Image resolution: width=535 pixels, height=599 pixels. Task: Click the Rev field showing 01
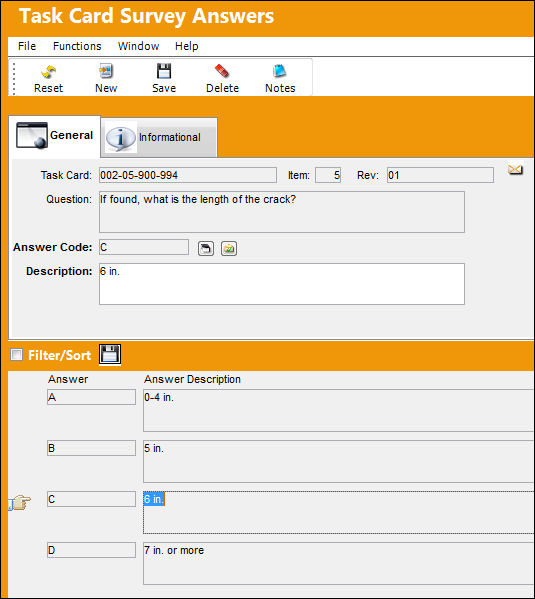point(440,175)
